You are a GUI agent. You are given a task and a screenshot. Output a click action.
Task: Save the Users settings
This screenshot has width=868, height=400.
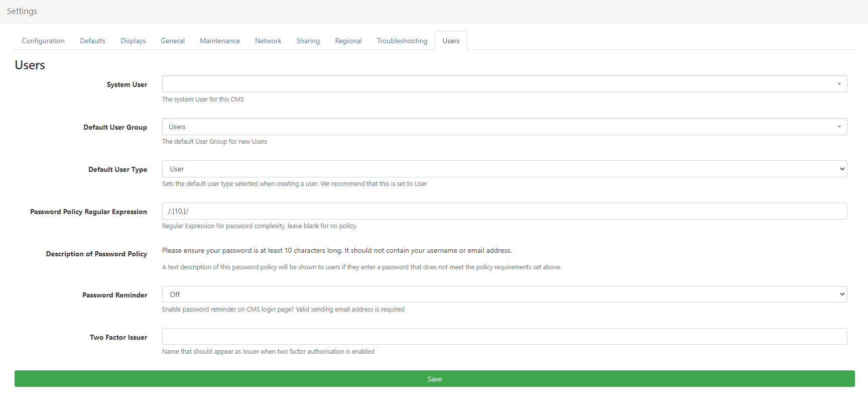pyautogui.click(x=434, y=379)
